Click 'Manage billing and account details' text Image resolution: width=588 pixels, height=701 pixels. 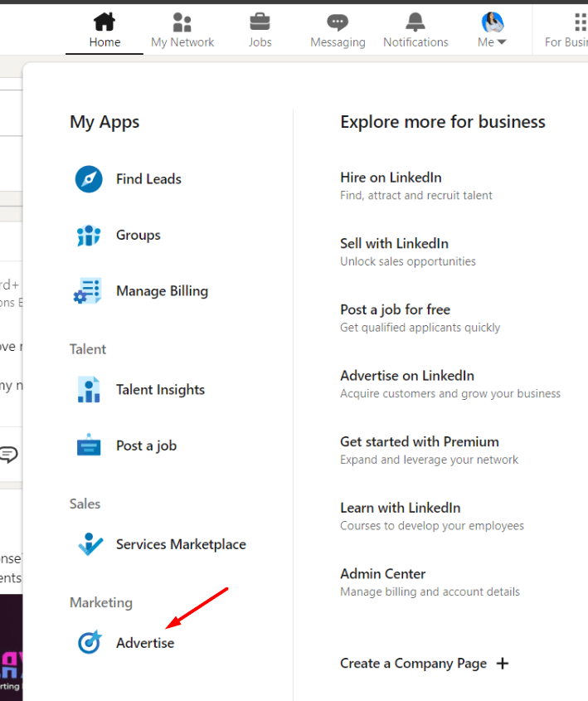[430, 592]
